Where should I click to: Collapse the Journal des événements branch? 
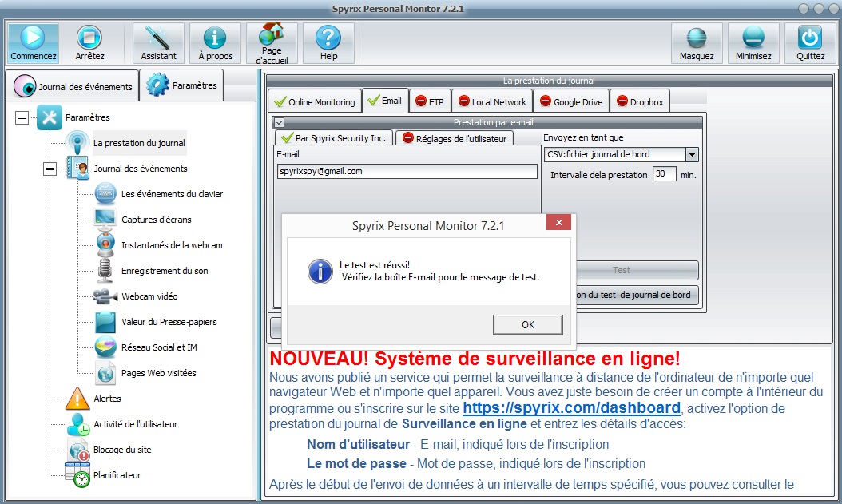(50, 169)
